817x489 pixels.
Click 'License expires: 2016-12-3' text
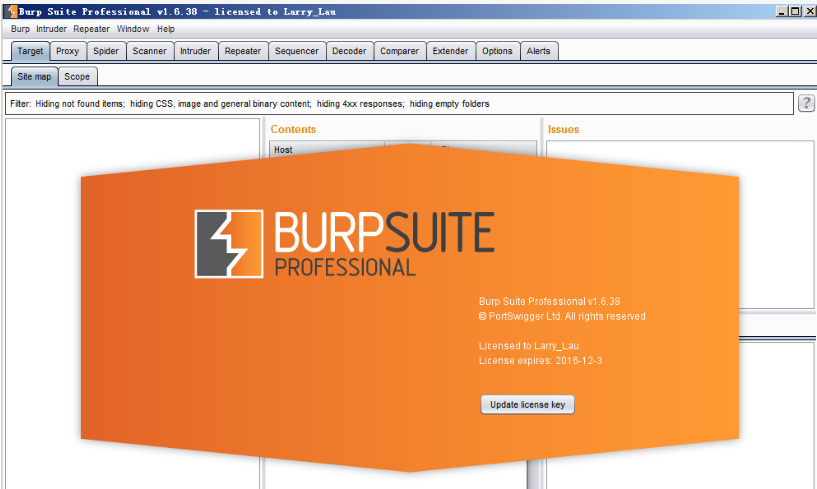540,361
